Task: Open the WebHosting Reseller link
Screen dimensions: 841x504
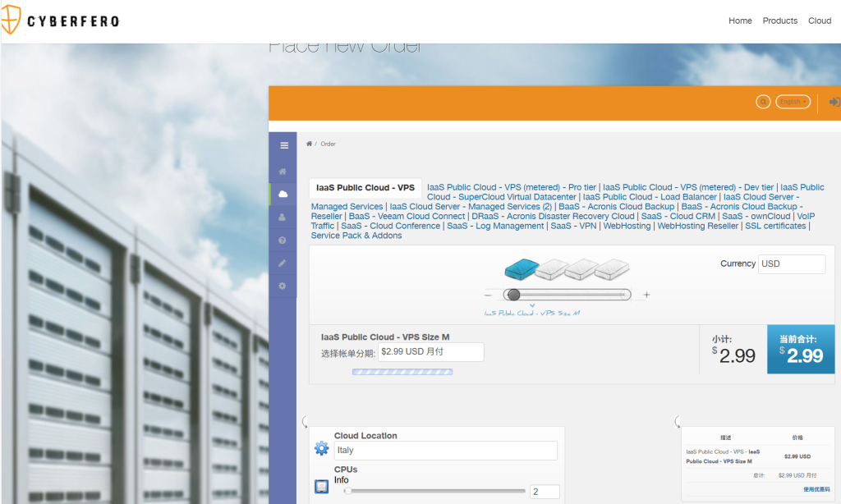Action: coord(698,226)
